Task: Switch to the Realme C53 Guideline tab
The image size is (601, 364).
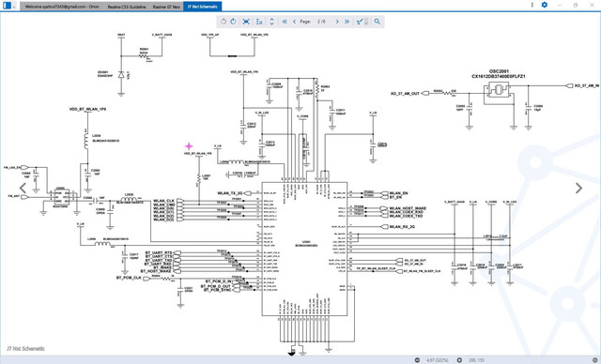Action: [127, 7]
